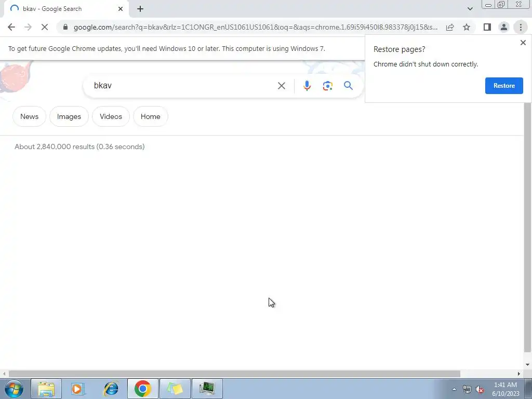532x399 pixels.
Task: Filter results by Images
Action: (69, 116)
